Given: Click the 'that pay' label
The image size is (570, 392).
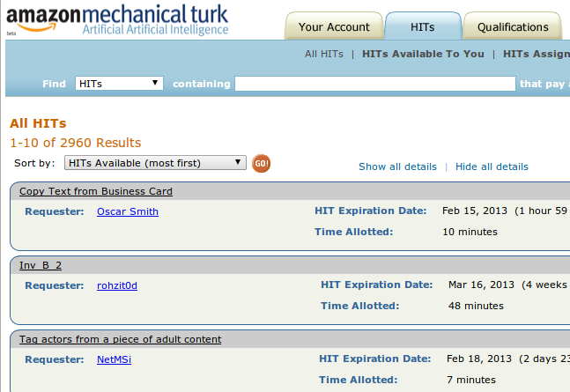Looking at the screenshot, I should [x=544, y=84].
